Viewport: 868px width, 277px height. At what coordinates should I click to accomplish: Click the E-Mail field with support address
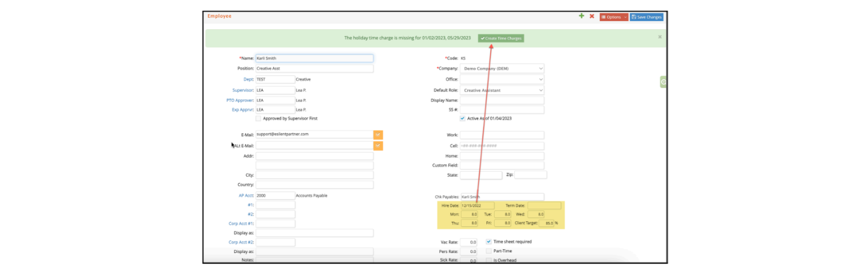click(x=314, y=134)
